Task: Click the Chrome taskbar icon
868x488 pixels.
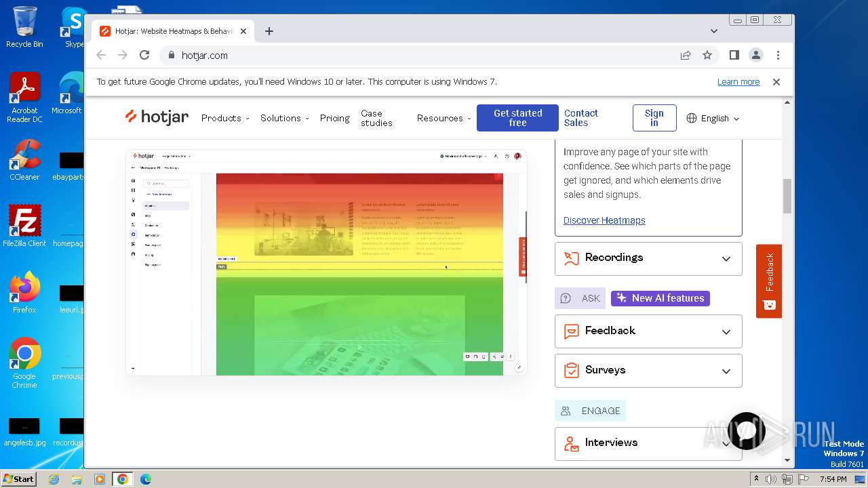Action: [123, 479]
